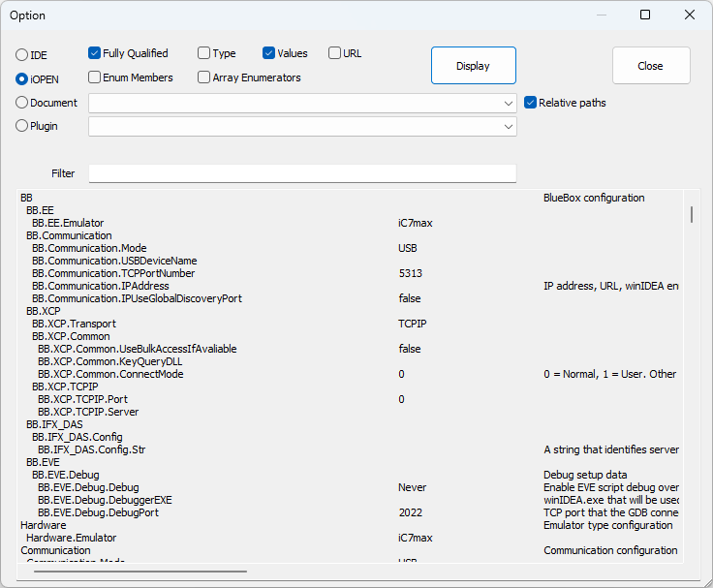The height and width of the screenshot is (588, 713).
Task: Select the iOPEN radio option
Action: click(21, 78)
